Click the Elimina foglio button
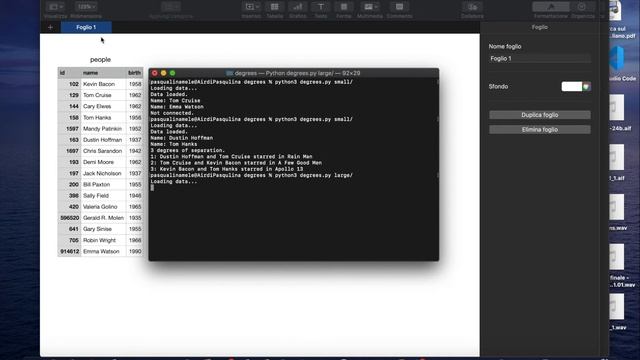 [540, 130]
